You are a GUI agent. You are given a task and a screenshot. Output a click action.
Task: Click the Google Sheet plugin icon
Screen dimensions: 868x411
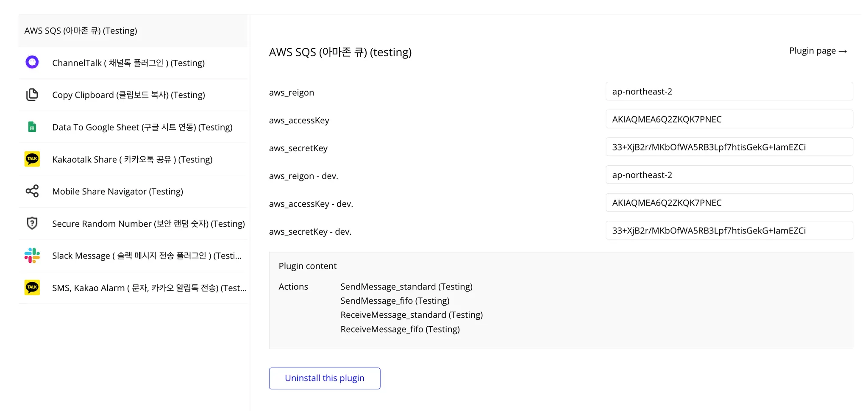pos(32,127)
